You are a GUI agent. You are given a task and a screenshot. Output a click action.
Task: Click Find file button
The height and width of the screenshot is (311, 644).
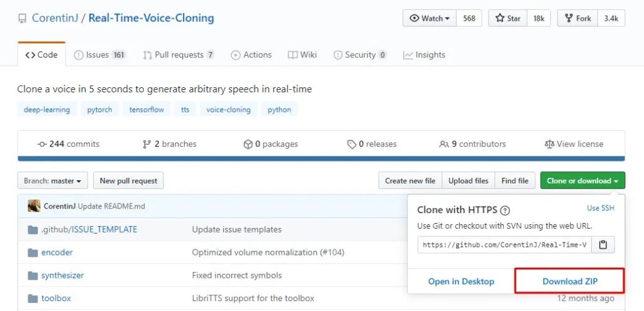pyautogui.click(x=515, y=180)
